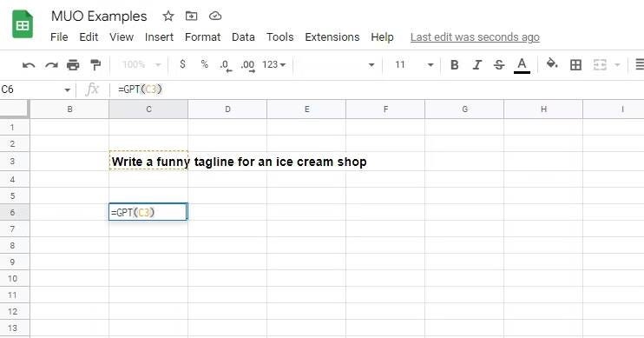Expand the Name box C6 dropdown
Image resolution: width=644 pixels, height=338 pixels.
click(67, 89)
